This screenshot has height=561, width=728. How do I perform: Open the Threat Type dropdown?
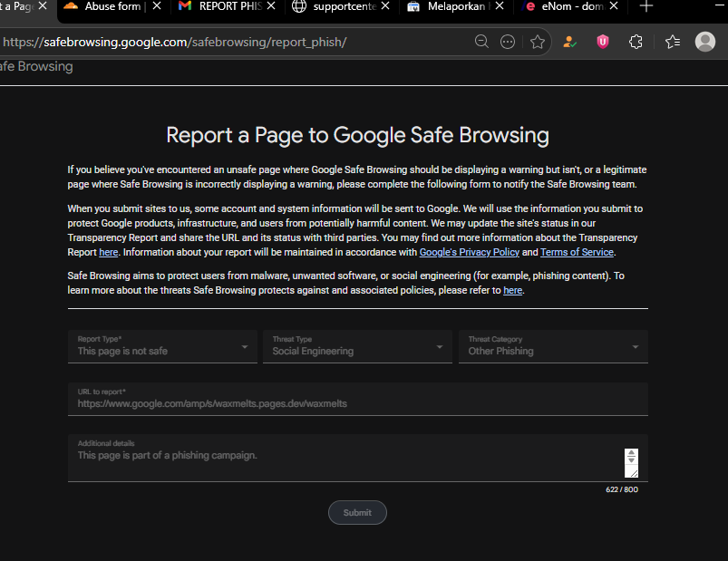[x=357, y=346]
